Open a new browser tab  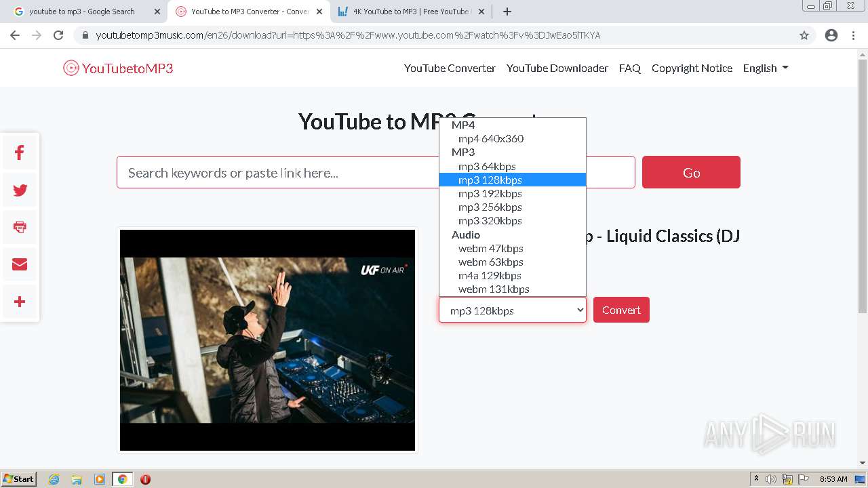[507, 12]
